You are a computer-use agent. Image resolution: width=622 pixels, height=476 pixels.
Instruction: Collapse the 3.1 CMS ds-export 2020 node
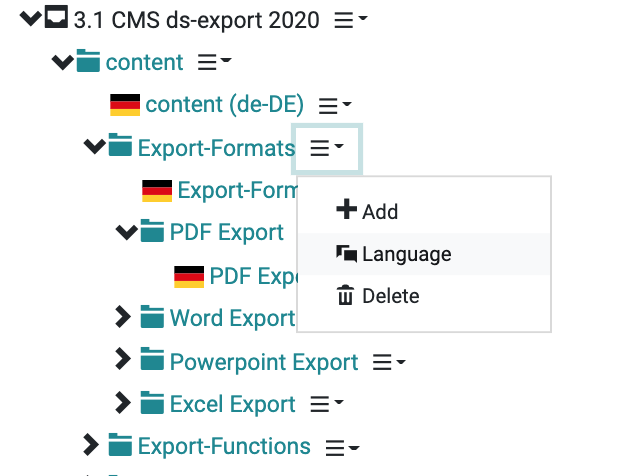(31, 18)
